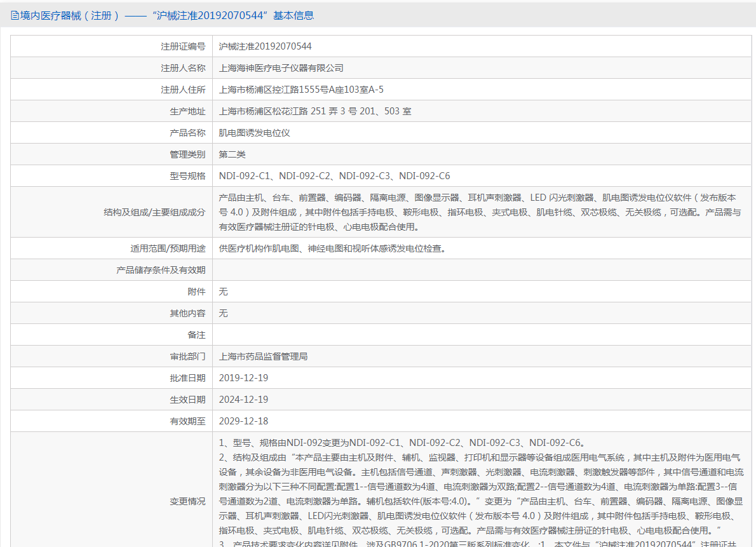Click the registrant name 上海海神医疗电子仪器有限公司

281,68
